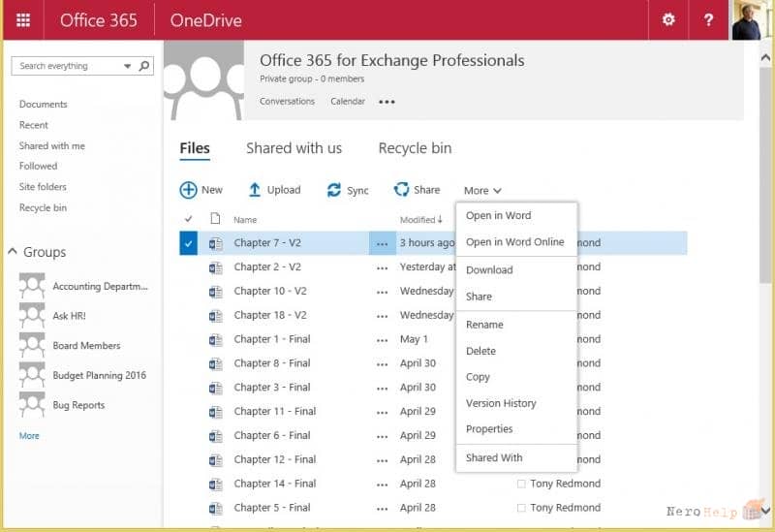Tick the Chapter 14 row's Tony Redmond checkbox
The width and height of the screenshot is (775, 532).
521,484
